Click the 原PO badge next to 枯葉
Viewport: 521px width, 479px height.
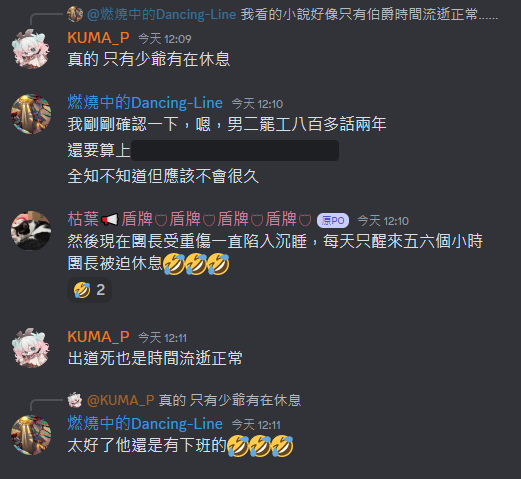click(x=333, y=221)
